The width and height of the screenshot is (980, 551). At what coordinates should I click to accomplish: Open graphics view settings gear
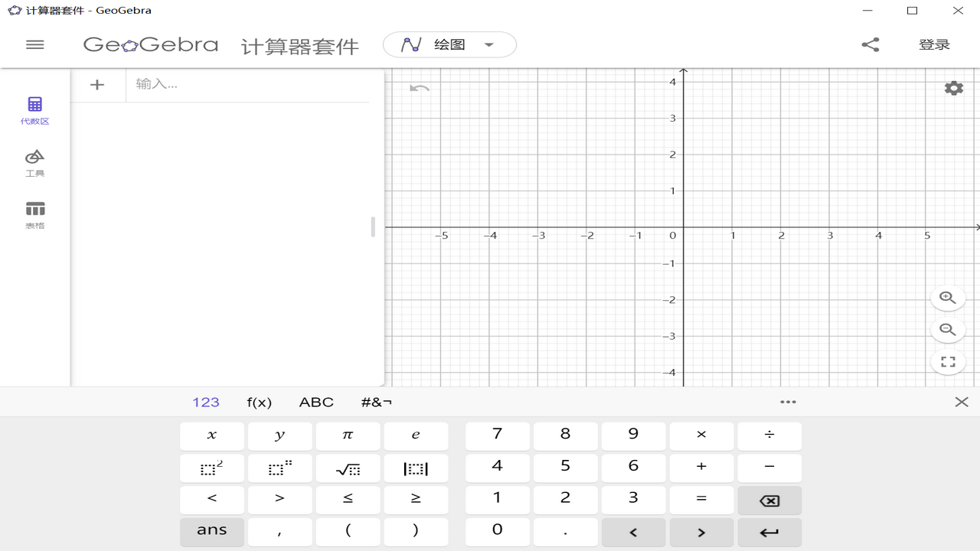953,87
